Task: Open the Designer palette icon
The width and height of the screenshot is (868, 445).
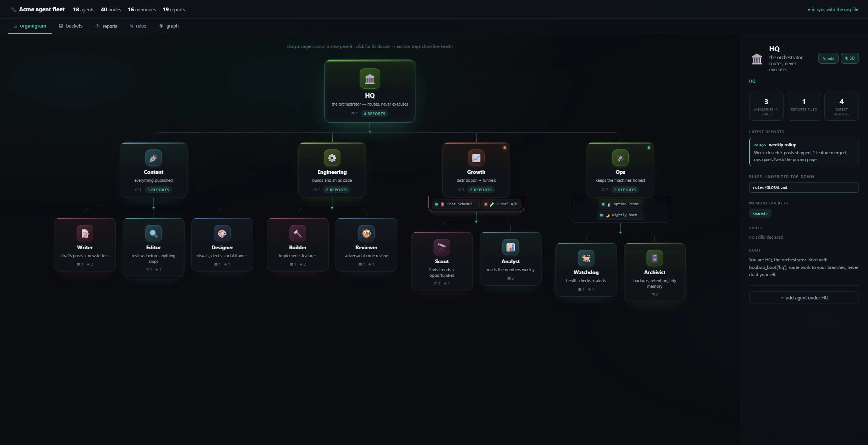Action: [222, 233]
